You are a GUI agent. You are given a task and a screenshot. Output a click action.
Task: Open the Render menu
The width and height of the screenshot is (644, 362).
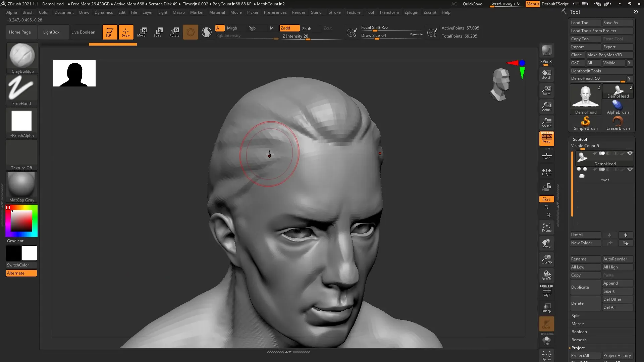(x=299, y=12)
